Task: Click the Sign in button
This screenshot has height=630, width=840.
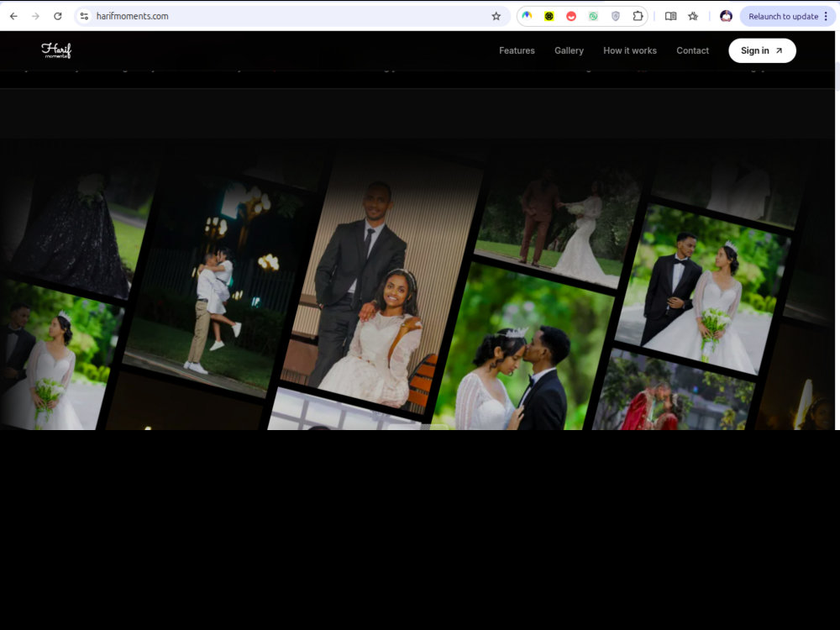Action: coord(762,50)
